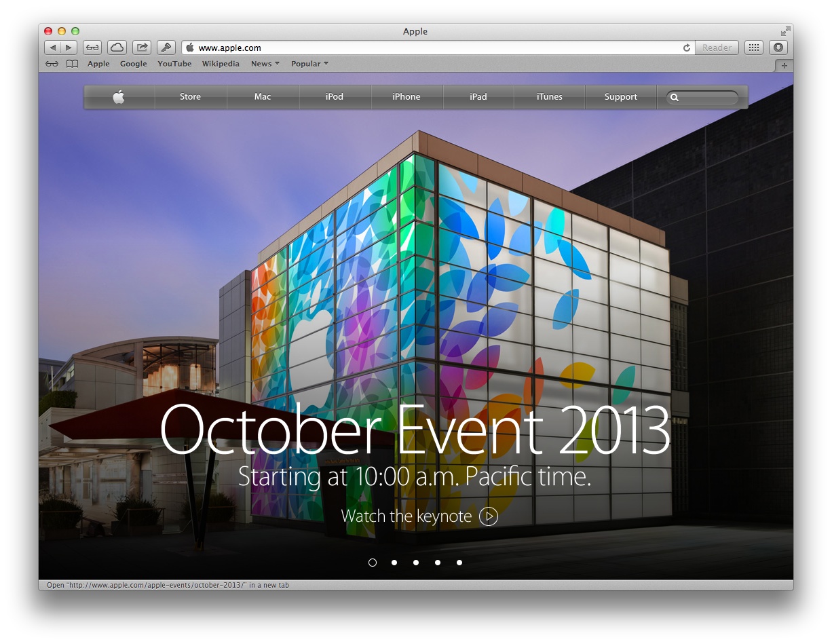Open the Store section
Image resolution: width=832 pixels, height=644 pixels.
click(191, 97)
